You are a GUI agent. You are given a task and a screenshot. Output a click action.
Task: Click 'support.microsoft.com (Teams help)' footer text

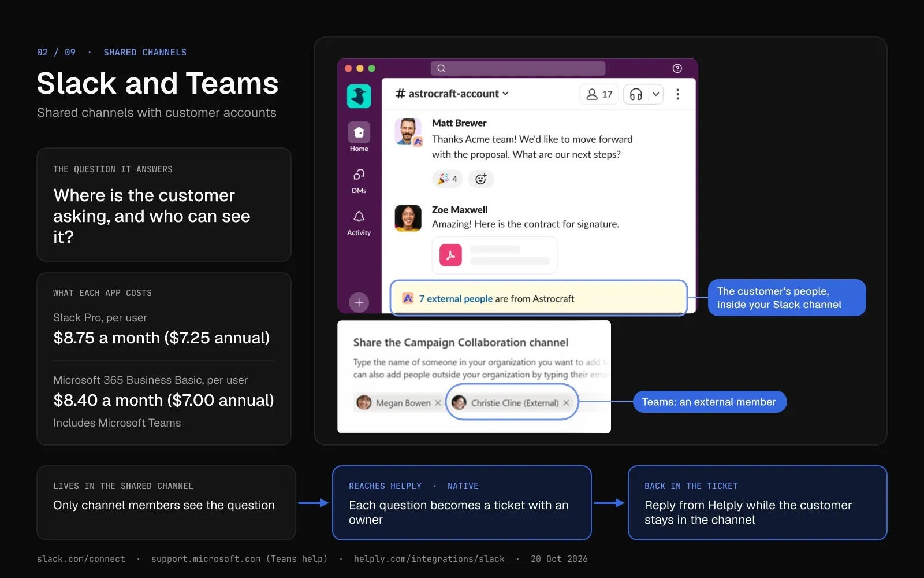(x=239, y=559)
